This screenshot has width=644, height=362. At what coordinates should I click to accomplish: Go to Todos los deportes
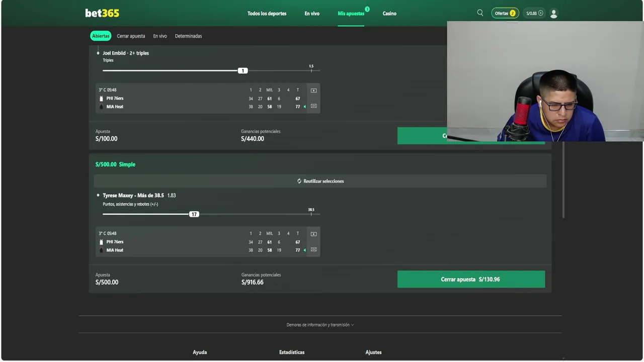(x=267, y=14)
